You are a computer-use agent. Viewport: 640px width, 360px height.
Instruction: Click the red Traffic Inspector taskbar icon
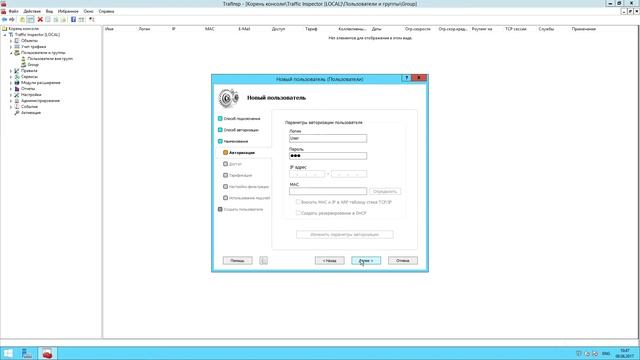tap(47, 353)
